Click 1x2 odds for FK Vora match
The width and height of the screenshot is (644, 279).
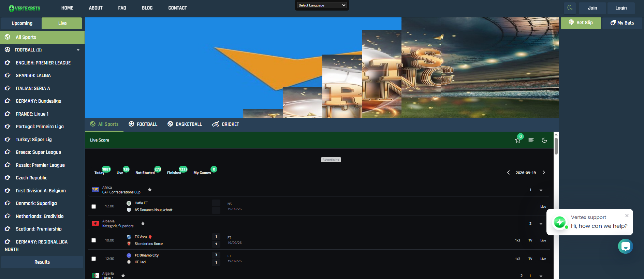[x=517, y=240]
